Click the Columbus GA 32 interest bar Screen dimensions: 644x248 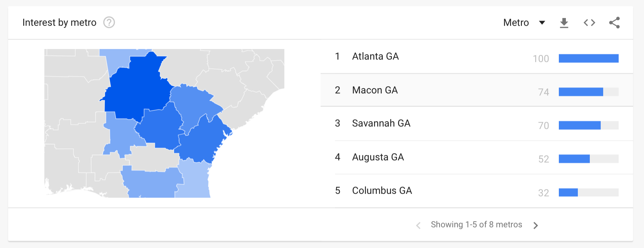568,193
